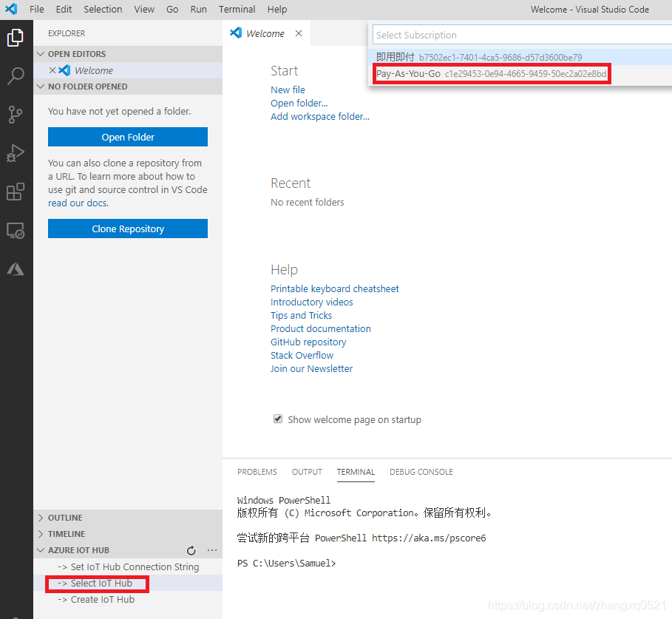
Task: Focus the Select Subscription input field
Action: [522, 35]
